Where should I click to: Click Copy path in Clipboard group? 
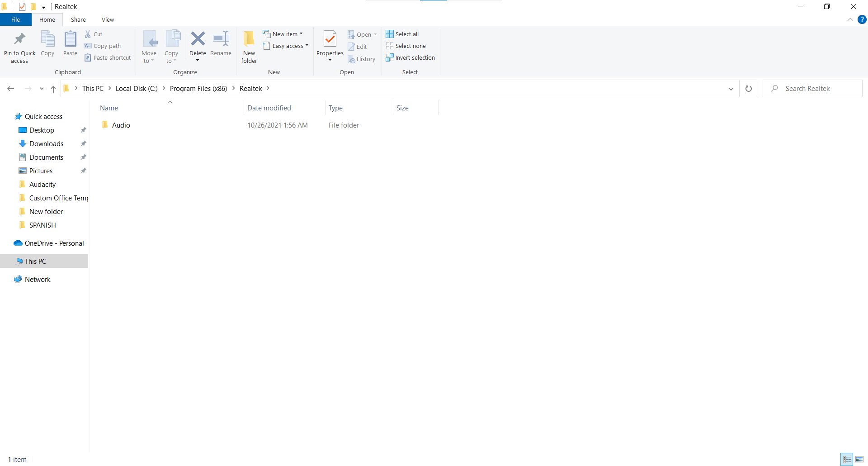(103, 46)
